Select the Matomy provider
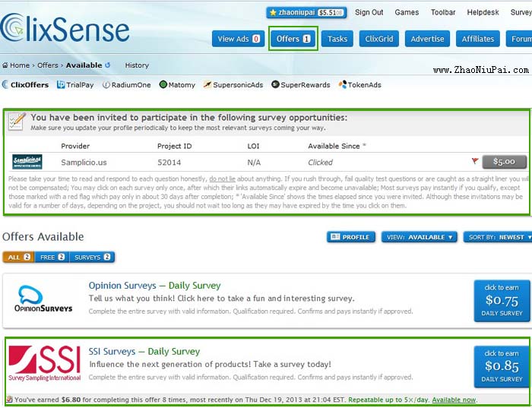This screenshot has width=532, height=408. [177, 85]
